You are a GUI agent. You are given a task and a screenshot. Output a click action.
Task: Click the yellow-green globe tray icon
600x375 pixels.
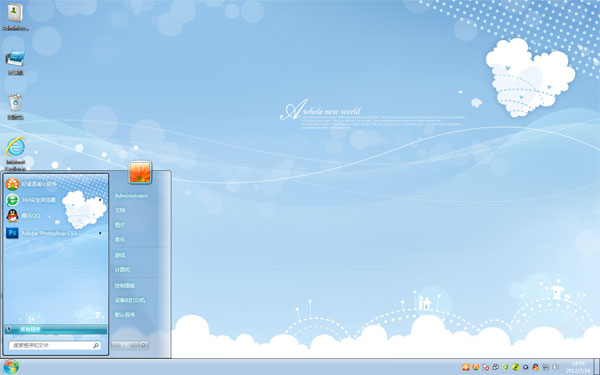[x=516, y=367]
